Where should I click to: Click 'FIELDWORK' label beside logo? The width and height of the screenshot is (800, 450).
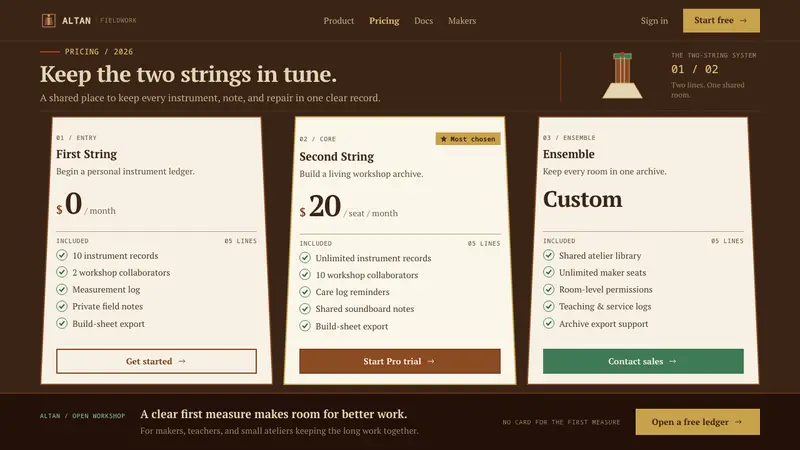pyautogui.click(x=118, y=20)
